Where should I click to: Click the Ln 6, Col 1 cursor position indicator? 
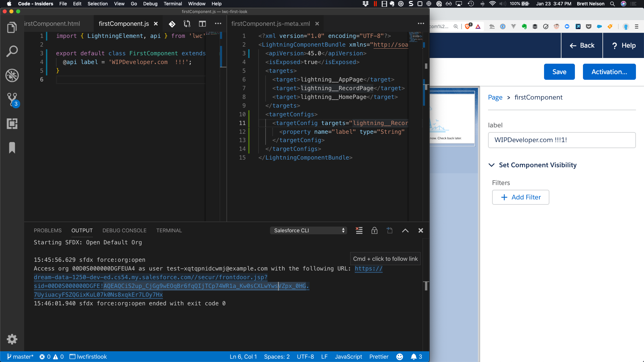(x=243, y=357)
